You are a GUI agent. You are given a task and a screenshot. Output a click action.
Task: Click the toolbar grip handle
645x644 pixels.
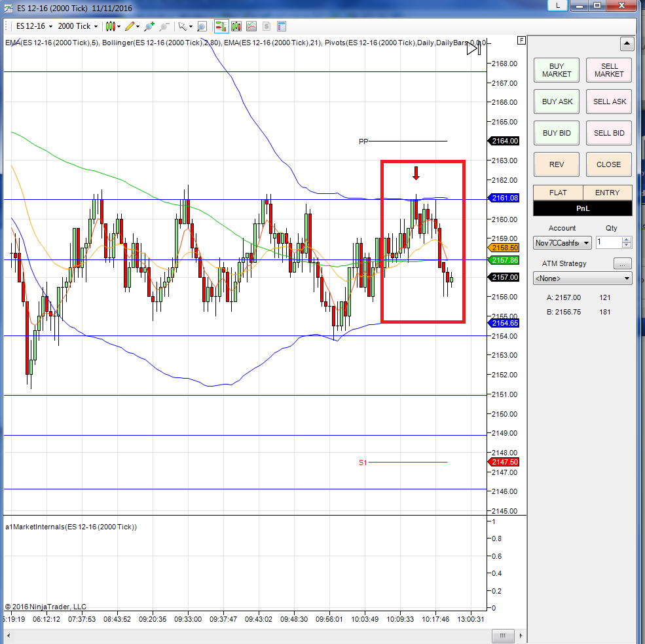coord(6,26)
